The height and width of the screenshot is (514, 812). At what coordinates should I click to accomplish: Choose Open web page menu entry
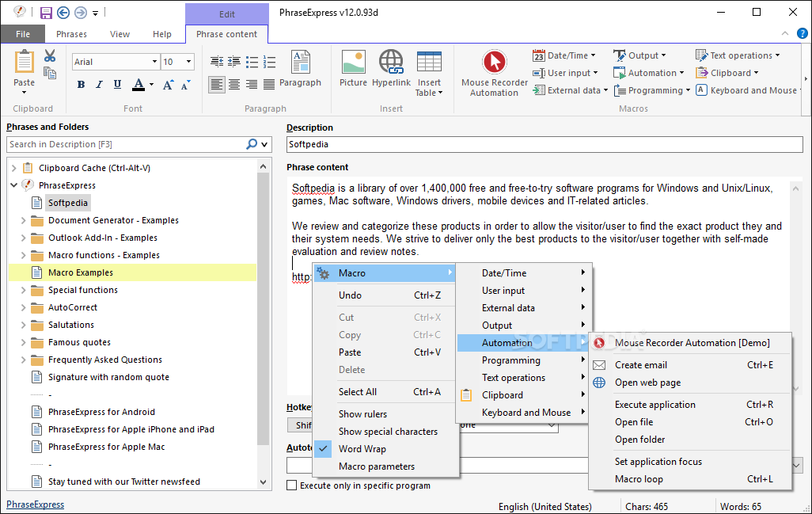pyautogui.click(x=690, y=383)
